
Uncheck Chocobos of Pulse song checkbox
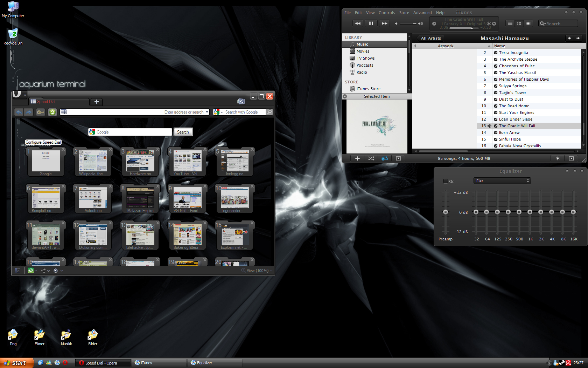pyautogui.click(x=496, y=66)
